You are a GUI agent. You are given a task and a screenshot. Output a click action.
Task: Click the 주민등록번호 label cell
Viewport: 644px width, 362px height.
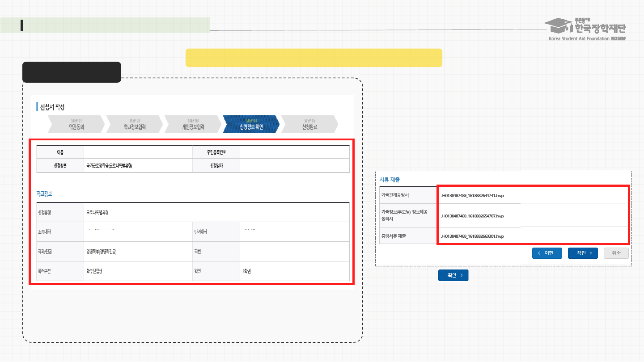click(216, 152)
